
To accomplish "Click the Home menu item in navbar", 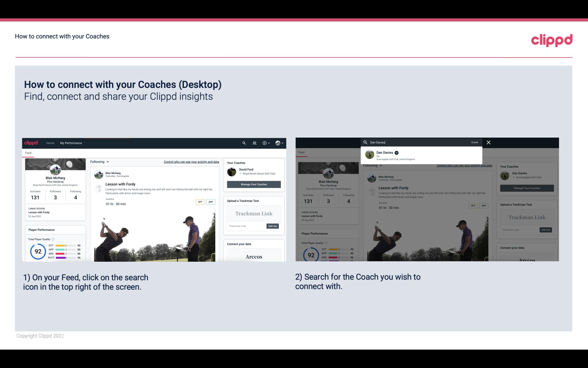I will click(x=50, y=143).
